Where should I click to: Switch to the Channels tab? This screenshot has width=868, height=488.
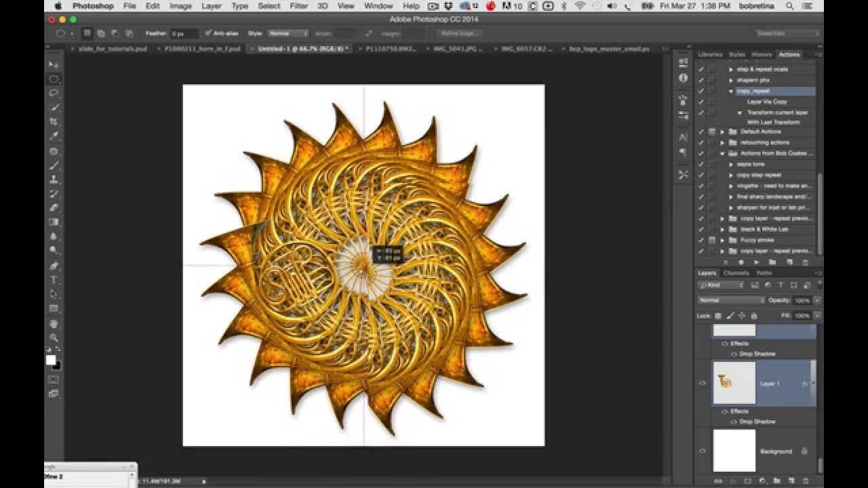pos(736,273)
